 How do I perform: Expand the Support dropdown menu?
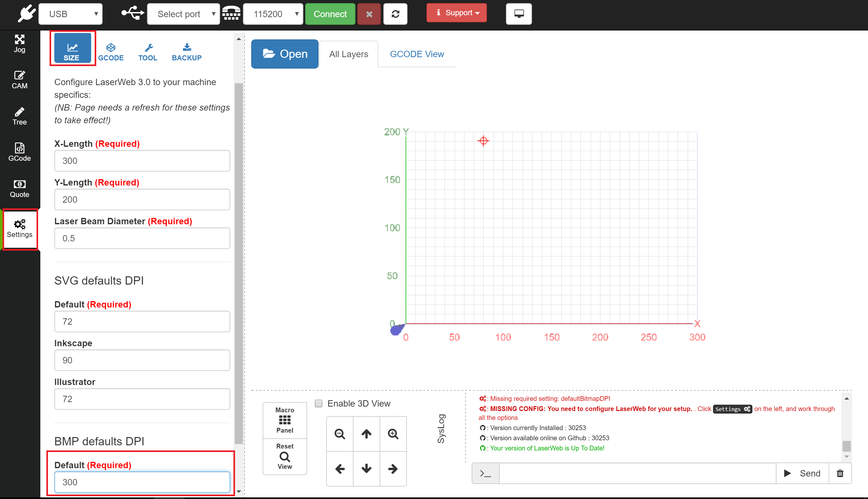coord(456,13)
